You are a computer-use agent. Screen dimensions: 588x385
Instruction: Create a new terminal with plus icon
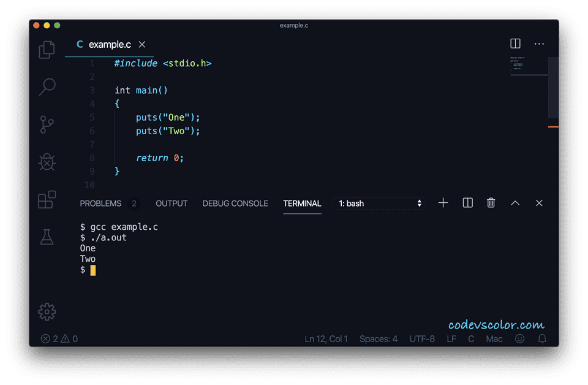tap(443, 203)
